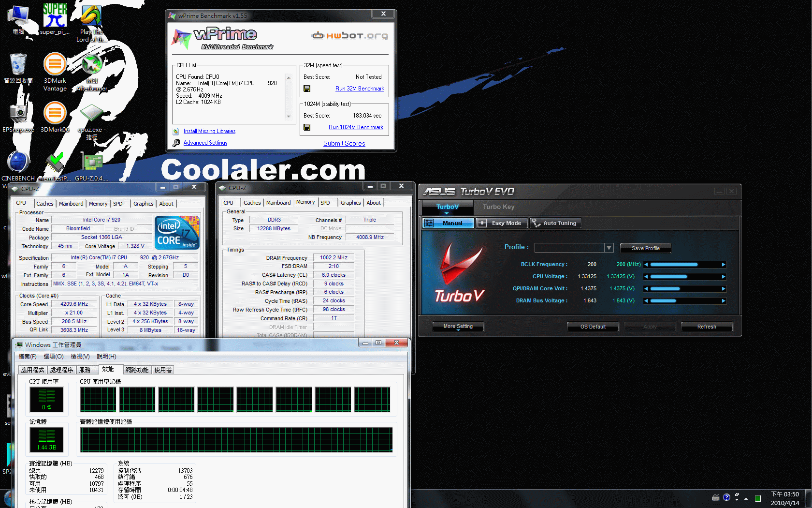The width and height of the screenshot is (812, 508).
Task: Click the Intel Core i7 inside logo in CPU-Z
Action: tap(177, 233)
